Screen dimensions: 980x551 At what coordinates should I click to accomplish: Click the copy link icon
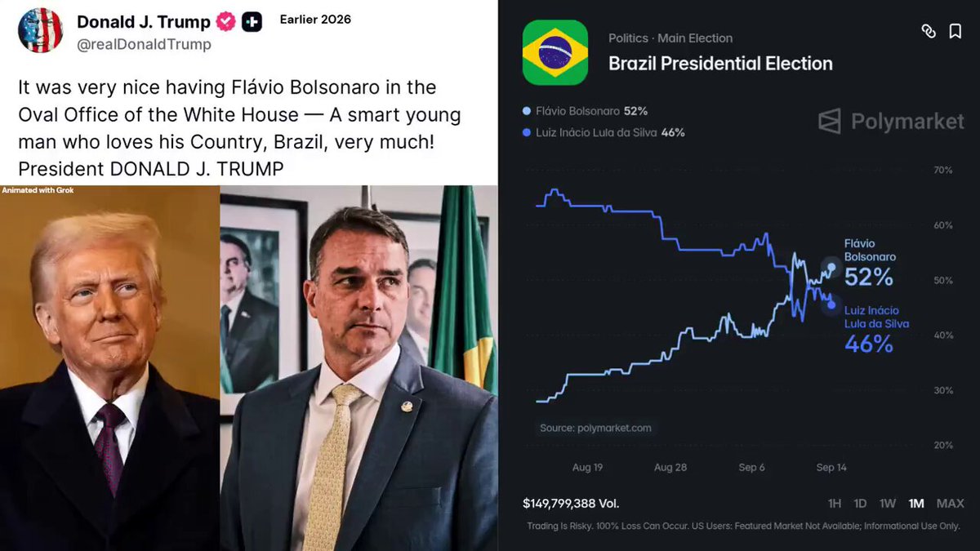pyautogui.click(x=928, y=31)
